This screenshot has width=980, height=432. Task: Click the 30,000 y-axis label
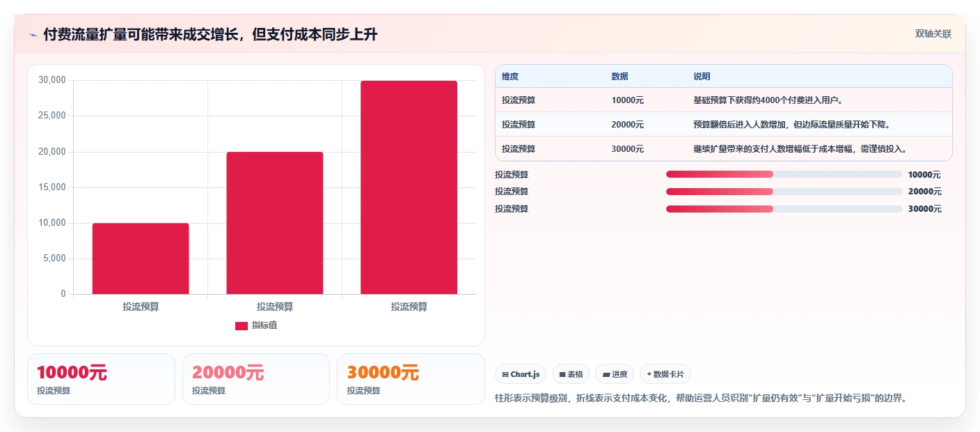point(52,80)
